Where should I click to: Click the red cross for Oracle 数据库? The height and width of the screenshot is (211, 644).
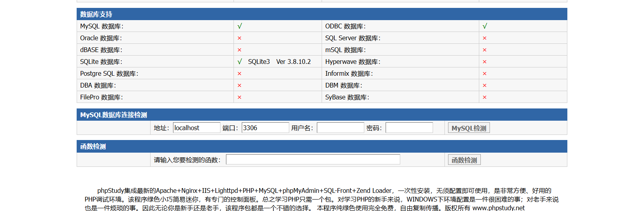(239, 38)
